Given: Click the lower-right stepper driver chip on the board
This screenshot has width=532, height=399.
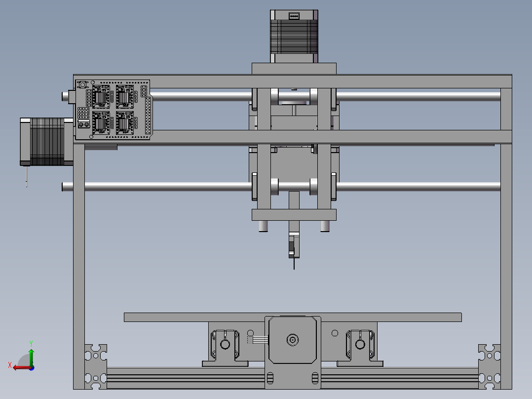Looking at the screenshot, I should tap(125, 121).
